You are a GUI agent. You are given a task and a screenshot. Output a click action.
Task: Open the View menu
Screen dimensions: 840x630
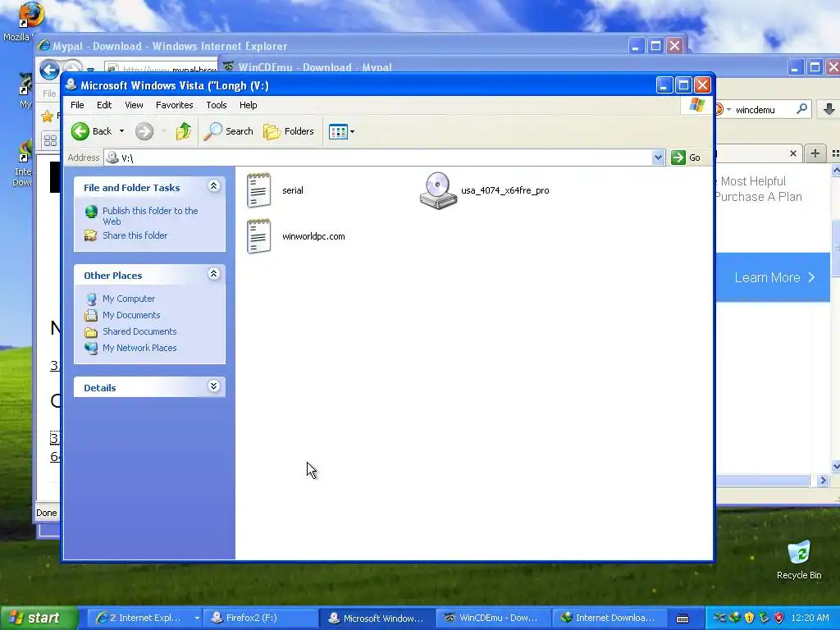tap(134, 105)
